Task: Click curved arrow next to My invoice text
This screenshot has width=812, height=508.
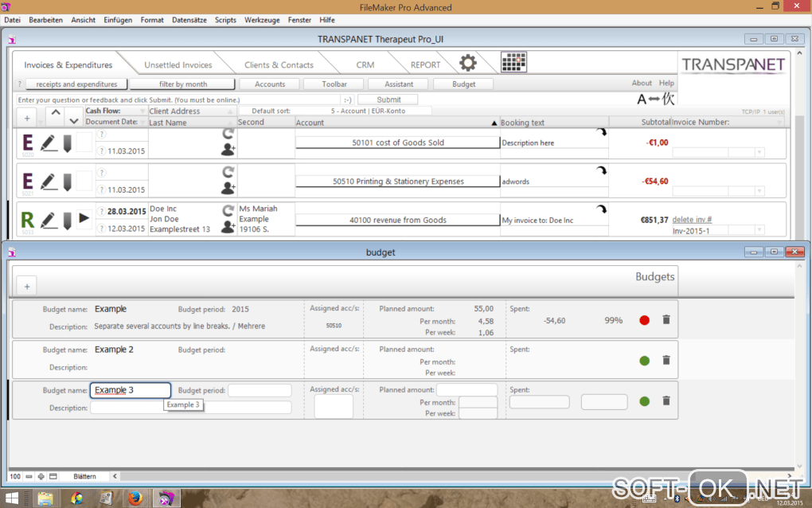Action: 601,209
